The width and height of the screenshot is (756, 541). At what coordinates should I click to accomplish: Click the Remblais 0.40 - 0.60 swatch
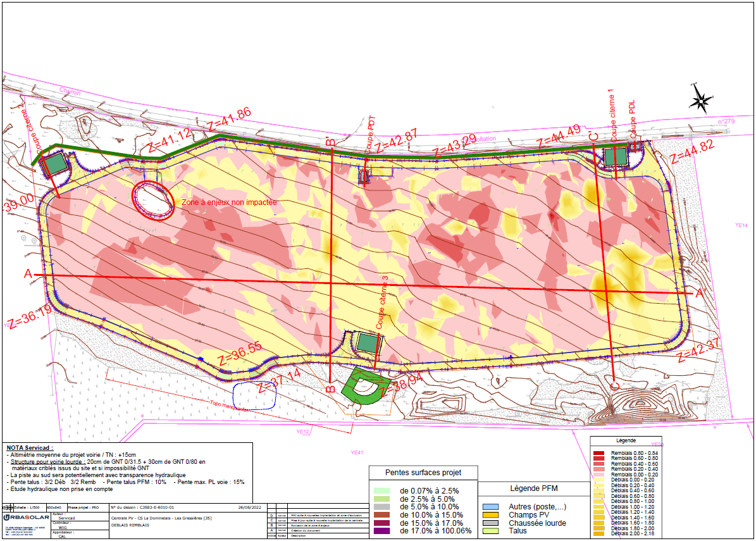(x=598, y=464)
